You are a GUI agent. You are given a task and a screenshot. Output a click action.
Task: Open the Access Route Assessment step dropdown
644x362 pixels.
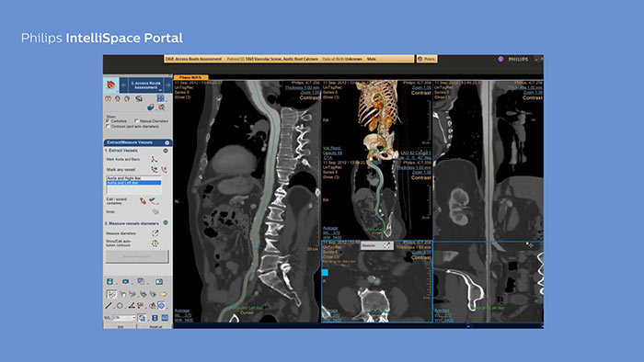(145, 85)
